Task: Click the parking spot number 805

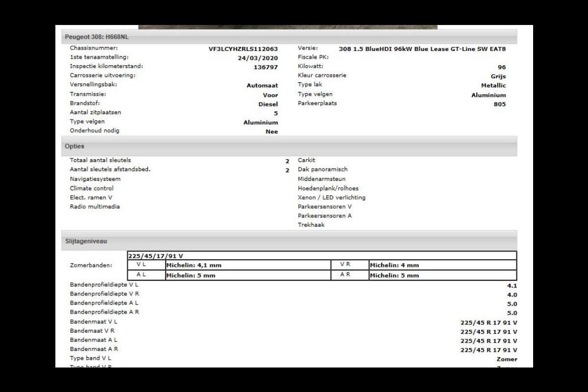Action: point(499,104)
